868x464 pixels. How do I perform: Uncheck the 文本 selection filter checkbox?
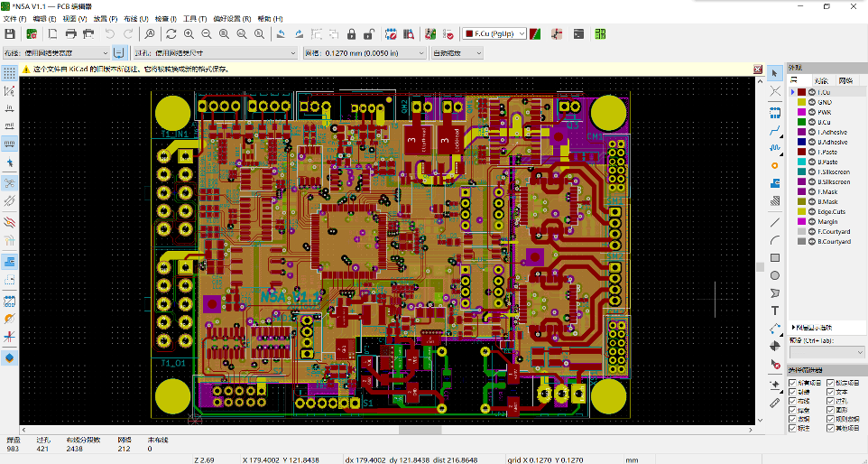click(828, 392)
